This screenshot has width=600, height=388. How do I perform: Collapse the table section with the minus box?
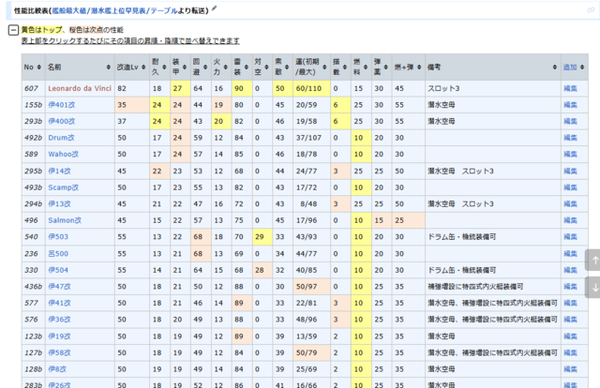click(x=13, y=30)
